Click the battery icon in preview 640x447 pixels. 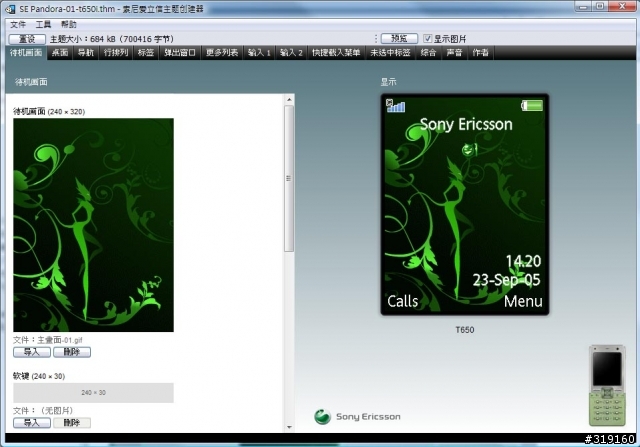(x=532, y=105)
